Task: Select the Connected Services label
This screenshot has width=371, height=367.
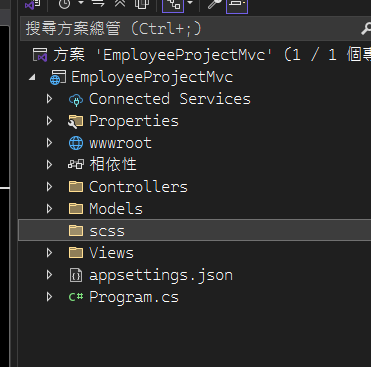Action: [170, 99]
